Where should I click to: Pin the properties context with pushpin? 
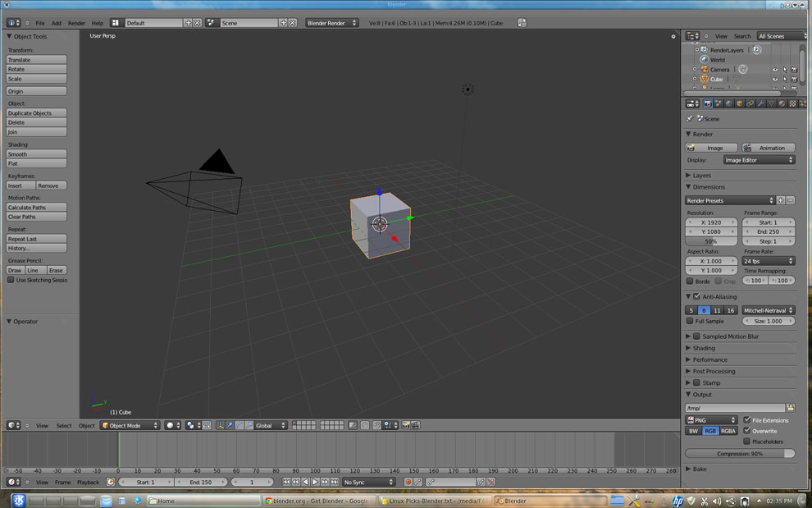[x=689, y=119]
